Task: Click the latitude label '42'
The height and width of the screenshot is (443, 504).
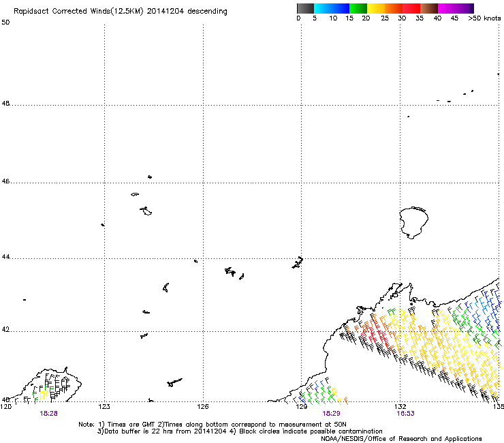Action: (x=5, y=330)
